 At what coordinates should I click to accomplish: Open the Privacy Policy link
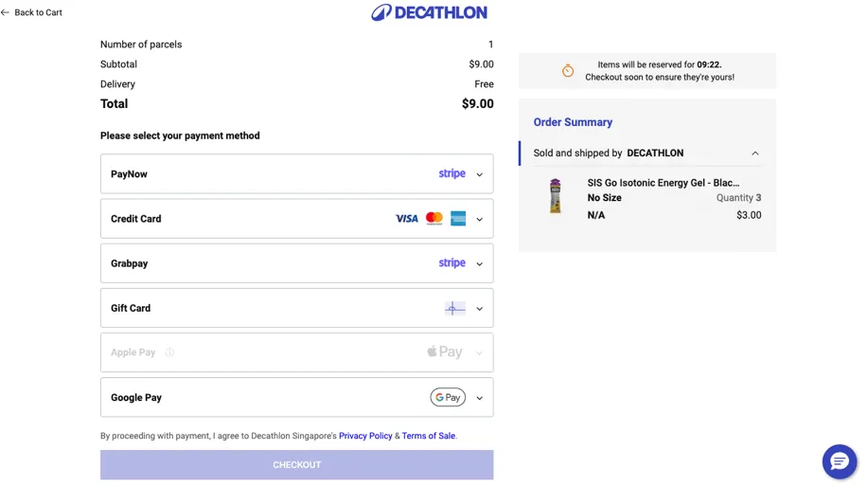[x=365, y=436]
